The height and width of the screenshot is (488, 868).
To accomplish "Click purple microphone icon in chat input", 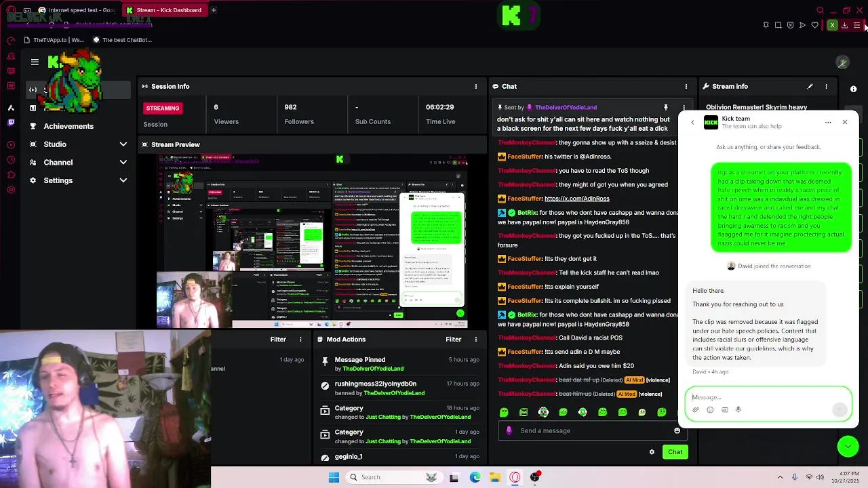I will [509, 430].
